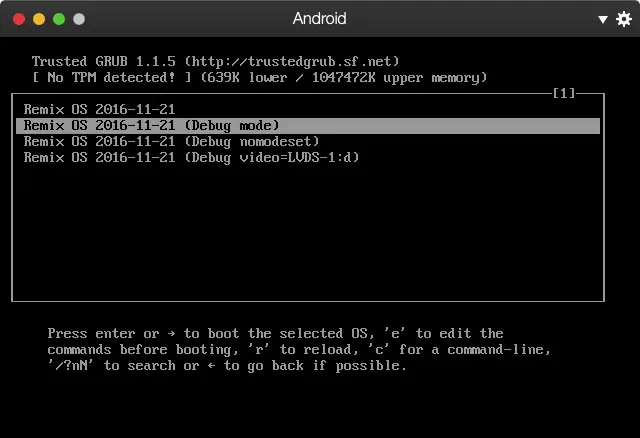Image resolution: width=640 pixels, height=438 pixels.
Task: Click the Android window title
Action: (x=319, y=19)
